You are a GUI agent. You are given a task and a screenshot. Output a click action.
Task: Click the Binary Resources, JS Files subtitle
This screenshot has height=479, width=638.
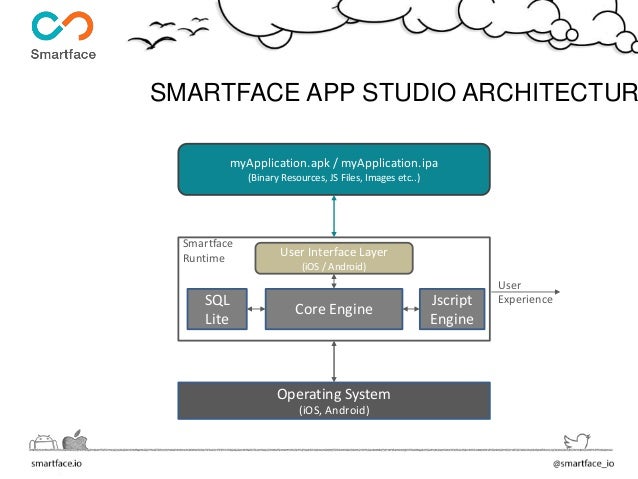point(334,178)
